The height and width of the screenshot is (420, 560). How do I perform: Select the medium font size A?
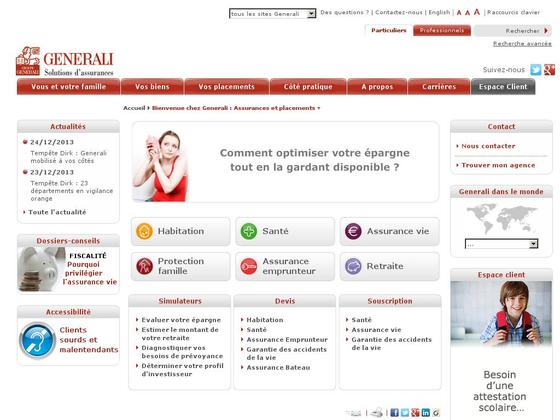(x=468, y=12)
